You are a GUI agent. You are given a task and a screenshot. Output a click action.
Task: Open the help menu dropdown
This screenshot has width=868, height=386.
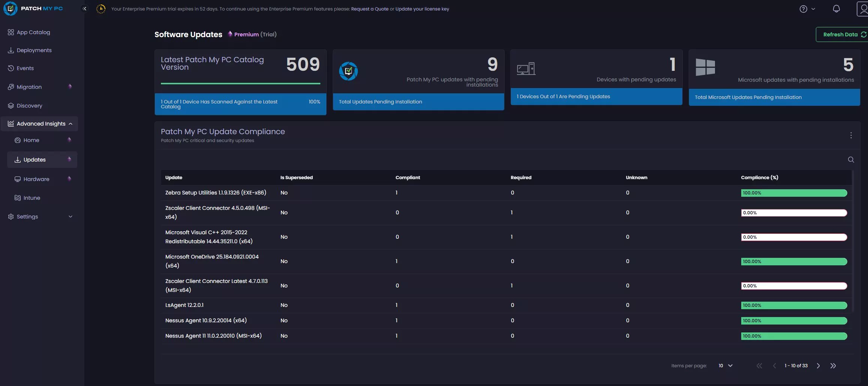[807, 9]
